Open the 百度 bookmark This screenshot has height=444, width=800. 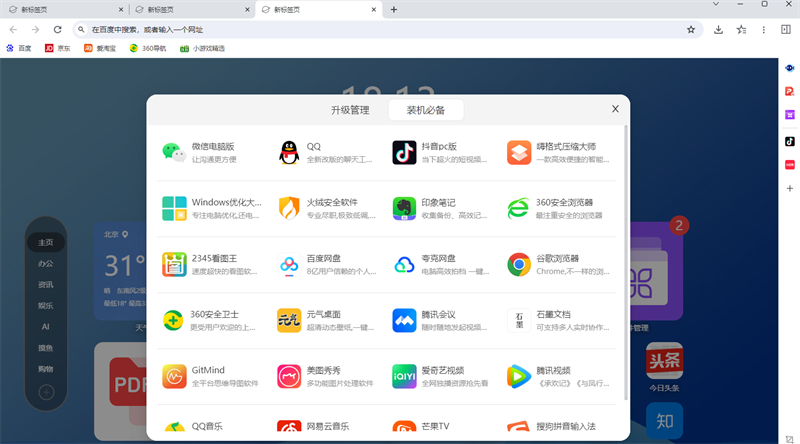pos(19,48)
